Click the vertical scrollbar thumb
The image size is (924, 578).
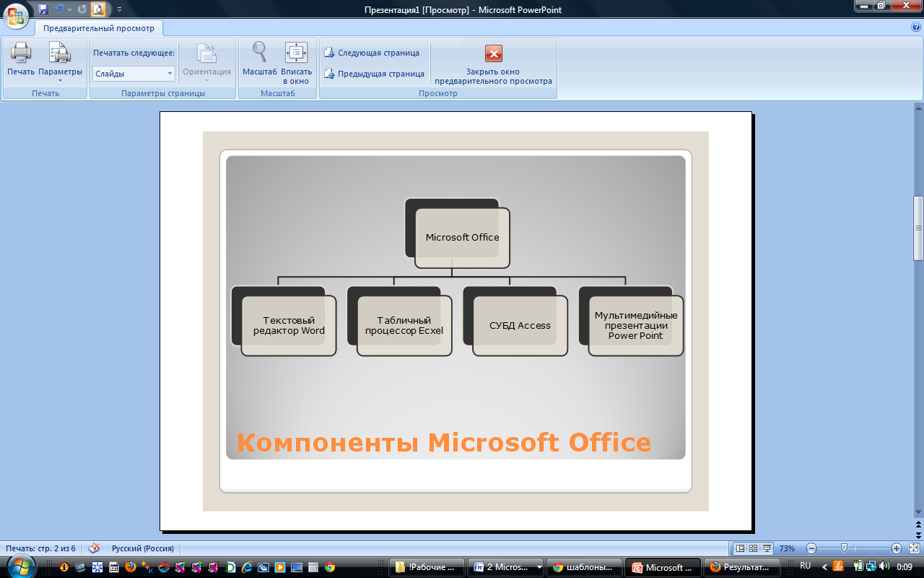tap(918, 228)
